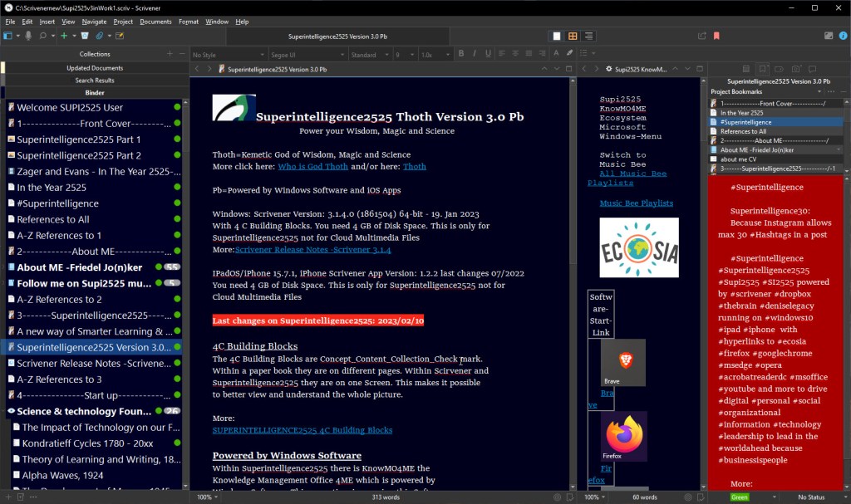Open the Documents menu
The width and height of the screenshot is (851, 504).
(155, 22)
